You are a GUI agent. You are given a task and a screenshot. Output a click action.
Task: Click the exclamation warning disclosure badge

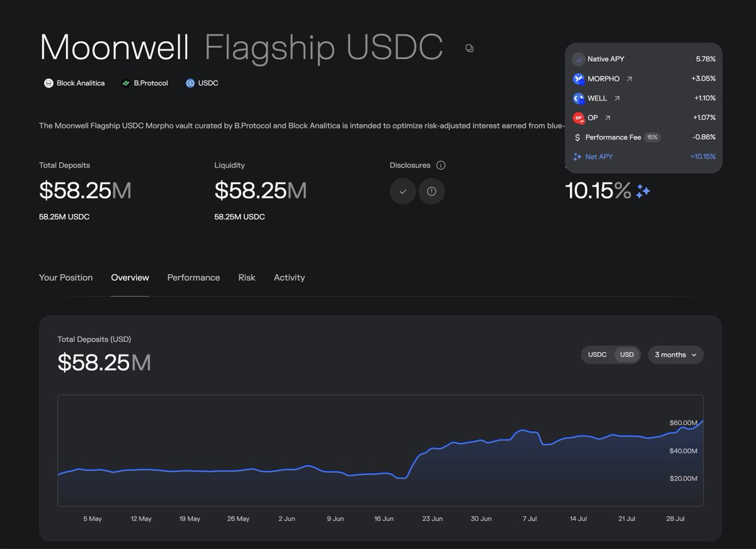pyautogui.click(x=432, y=191)
